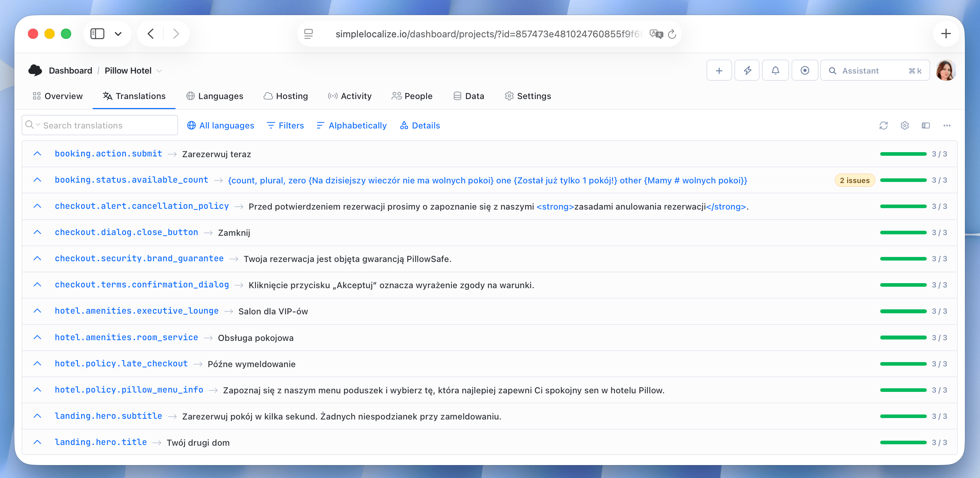This screenshot has width=980, height=478.
Task: Click the plus create button in header
Action: (x=719, y=71)
